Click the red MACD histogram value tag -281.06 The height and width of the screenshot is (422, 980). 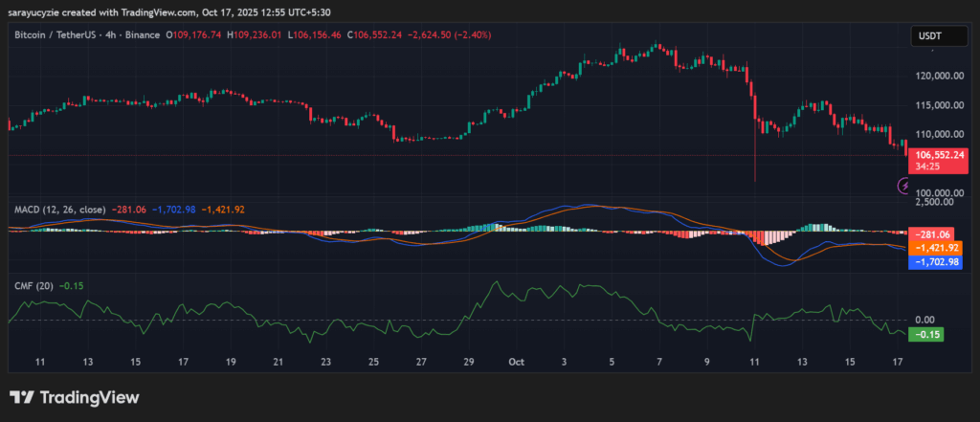click(x=931, y=233)
